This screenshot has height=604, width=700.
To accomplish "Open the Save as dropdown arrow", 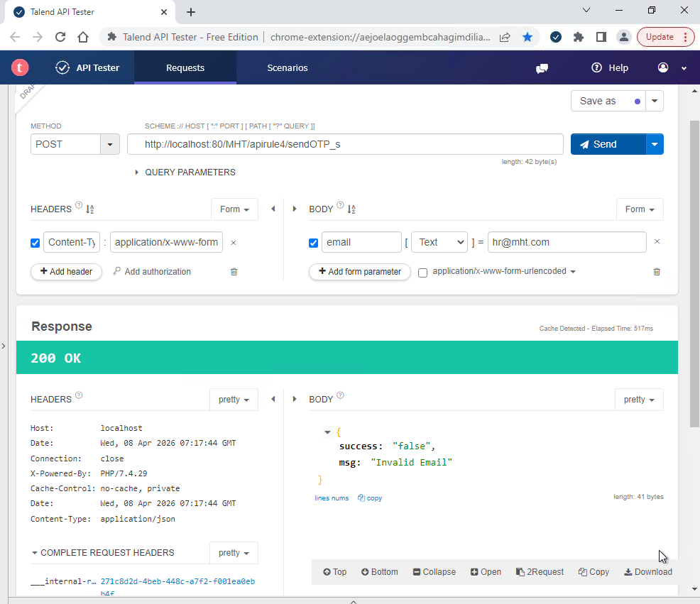I will coord(655,101).
